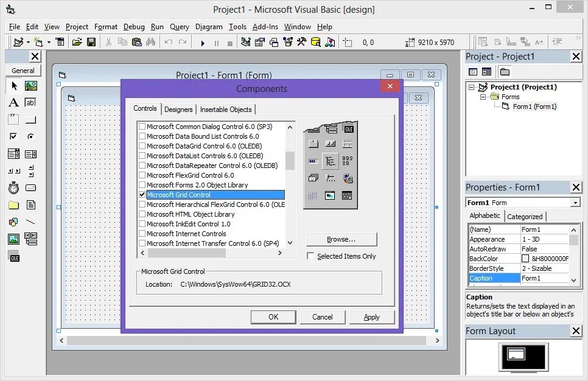This screenshot has height=381, width=588.
Task: Check Microsoft HTML Object Library
Action: [142, 214]
